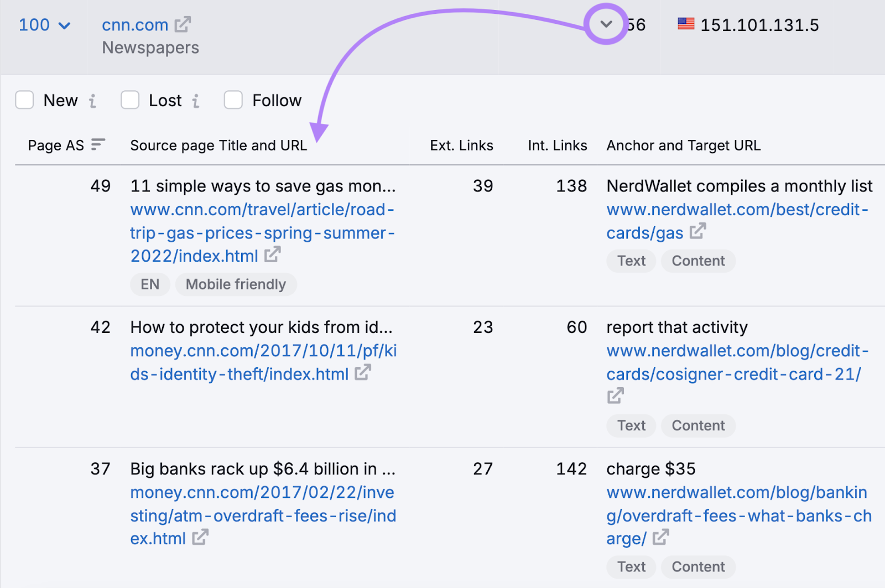Click the Text tag on the first row
The width and height of the screenshot is (885, 588).
point(631,261)
